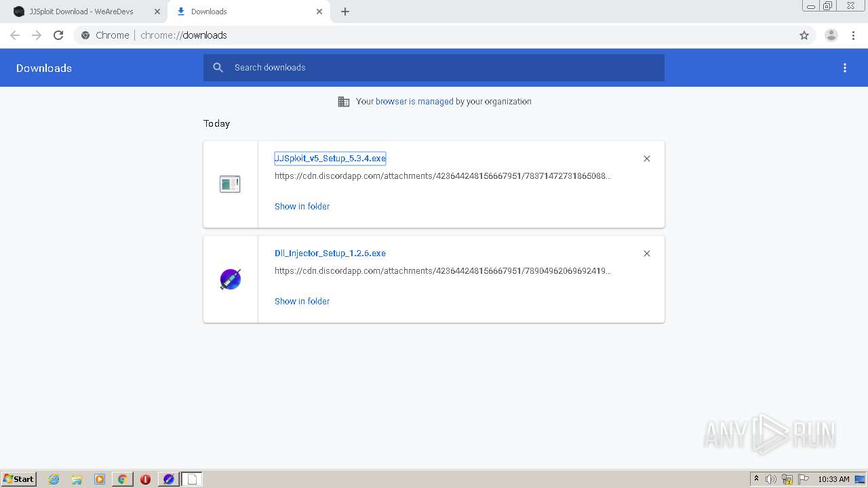
Task: Close the Downloads tab
Action: [x=319, y=12]
